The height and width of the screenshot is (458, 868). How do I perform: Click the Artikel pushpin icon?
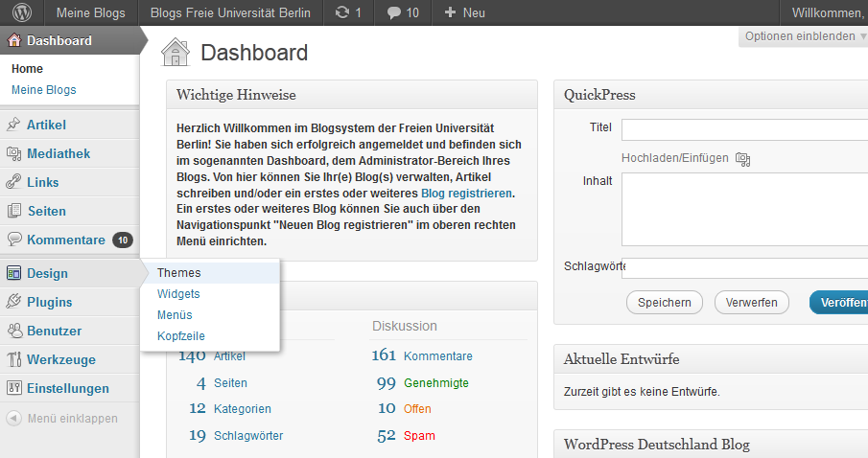(13, 125)
